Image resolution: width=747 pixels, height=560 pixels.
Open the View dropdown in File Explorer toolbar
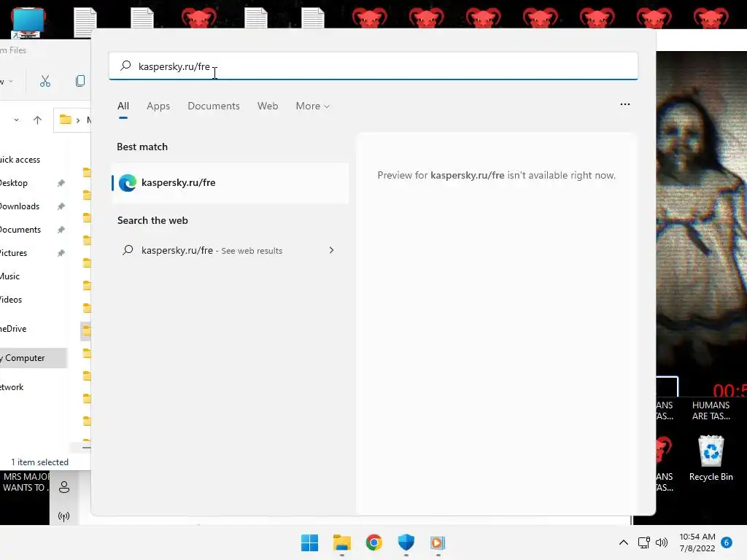(x=7, y=82)
